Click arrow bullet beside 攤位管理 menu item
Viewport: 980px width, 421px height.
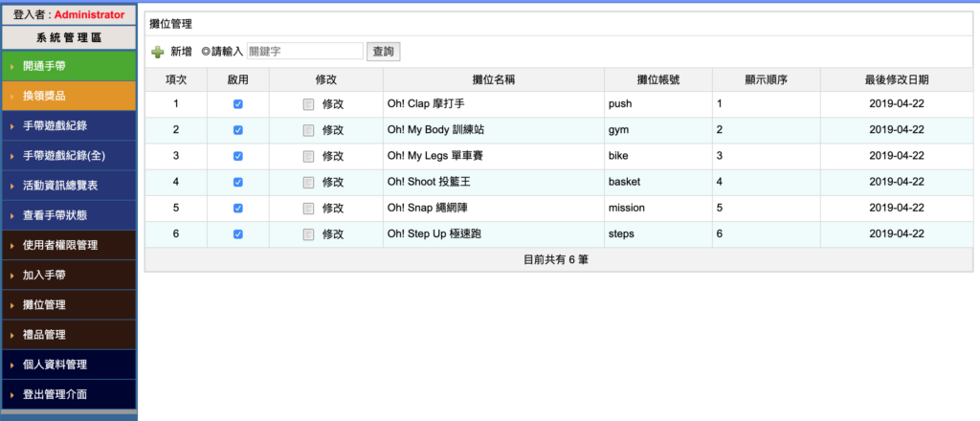[x=12, y=305]
